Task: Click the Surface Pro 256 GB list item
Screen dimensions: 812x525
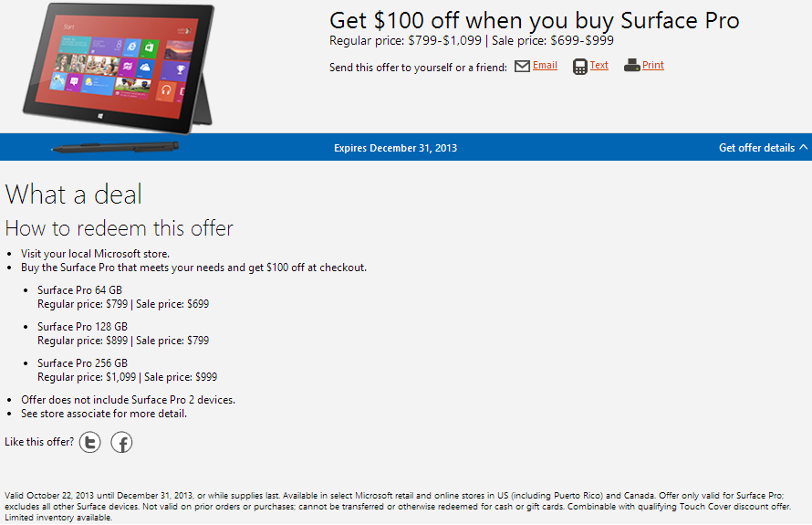Action: tap(128, 370)
